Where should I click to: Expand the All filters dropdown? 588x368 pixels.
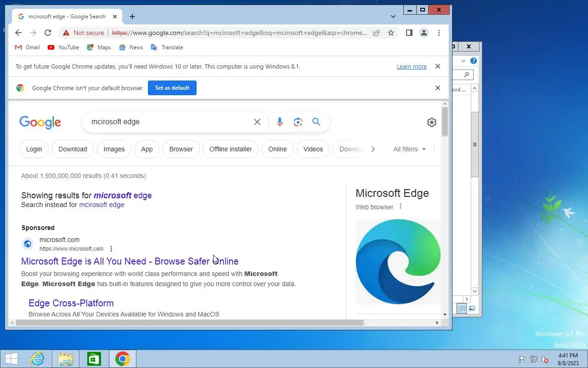(410, 149)
